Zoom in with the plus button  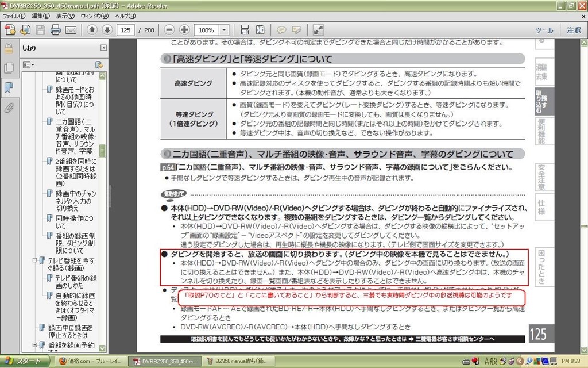pos(184,30)
